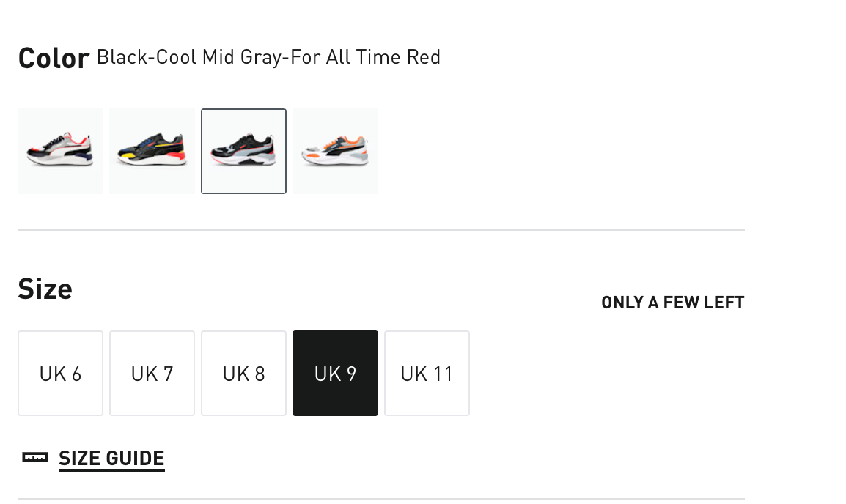Click the ONLY A FEW LEFT notice
Viewport: 846px width, 504px height.
[672, 303]
